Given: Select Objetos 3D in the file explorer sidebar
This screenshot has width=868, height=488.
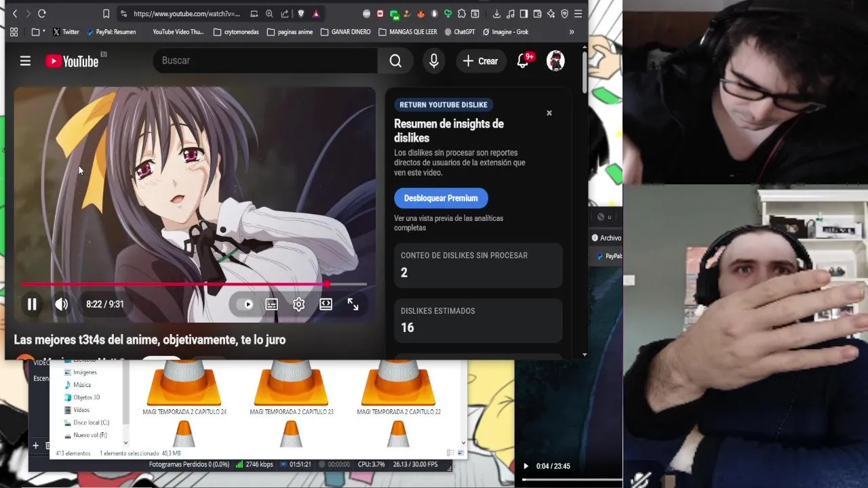Looking at the screenshot, I should point(82,397).
